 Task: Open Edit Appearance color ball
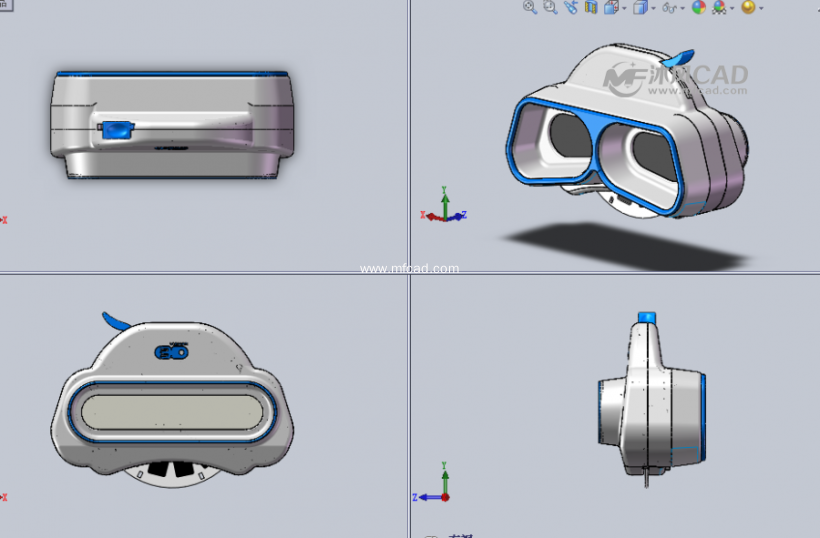(x=699, y=7)
